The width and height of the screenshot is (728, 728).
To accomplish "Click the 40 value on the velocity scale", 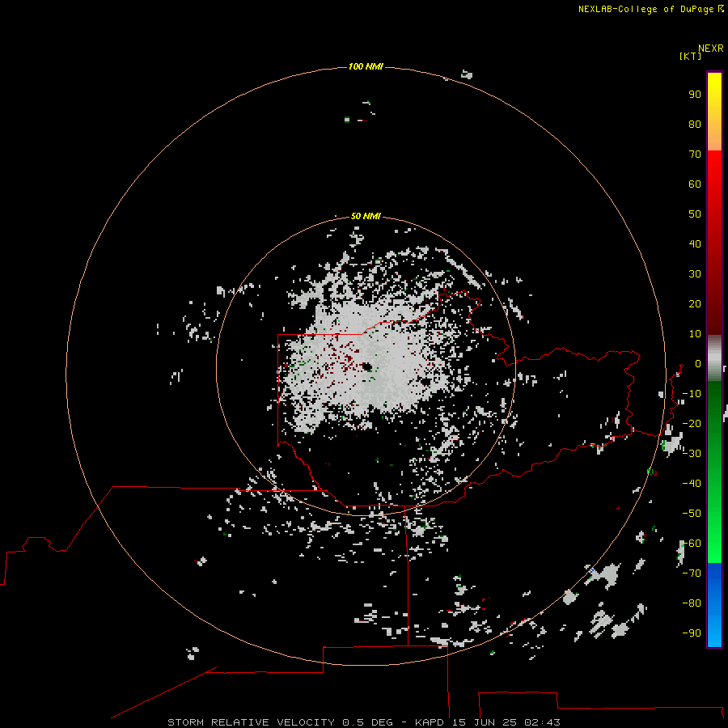I will click(x=695, y=244).
